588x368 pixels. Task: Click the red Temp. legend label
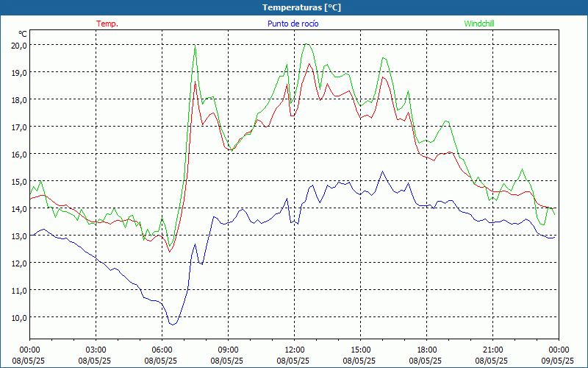pyautogui.click(x=107, y=24)
